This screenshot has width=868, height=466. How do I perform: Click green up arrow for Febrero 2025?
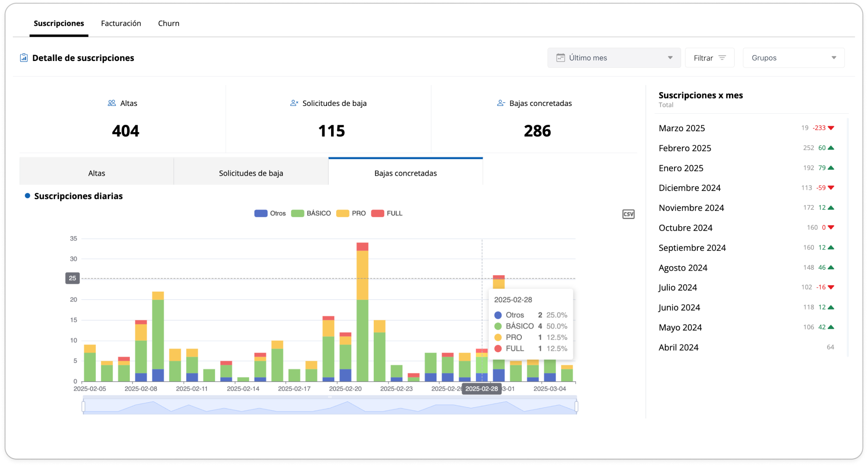(x=831, y=148)
